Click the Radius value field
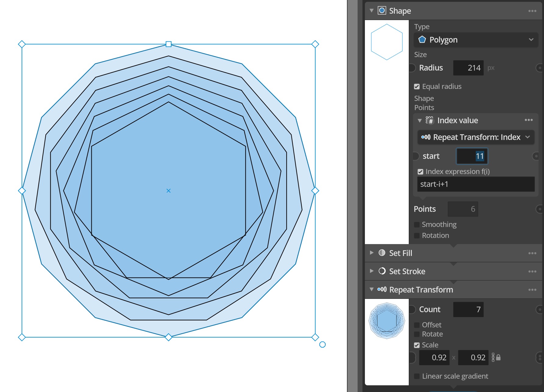The width and height of the screenshot is (544, 392). pyautogui.click(x=468, y=68)
